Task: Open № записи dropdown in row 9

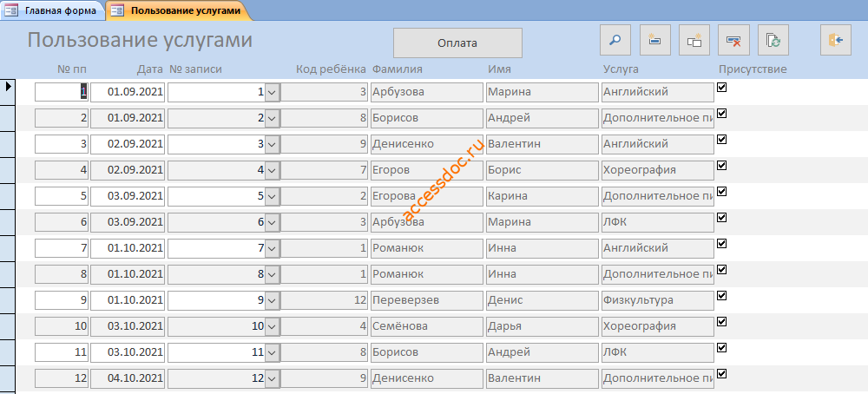Action: point(272,300)
